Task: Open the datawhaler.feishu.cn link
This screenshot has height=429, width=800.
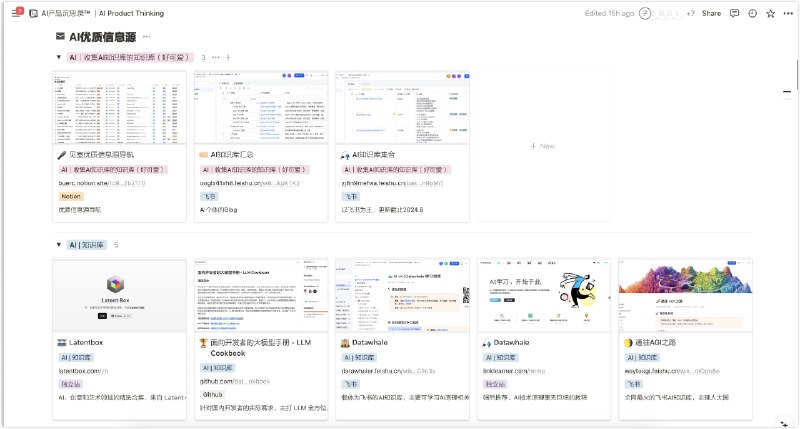Action: pos(388,371)
